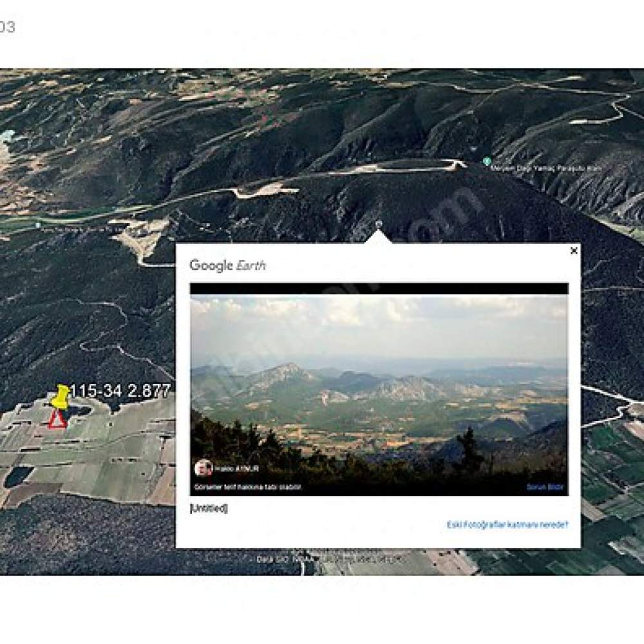Click the photo location marker above the popup
Screen dimensions: 644x644
[x=379, y=224]
